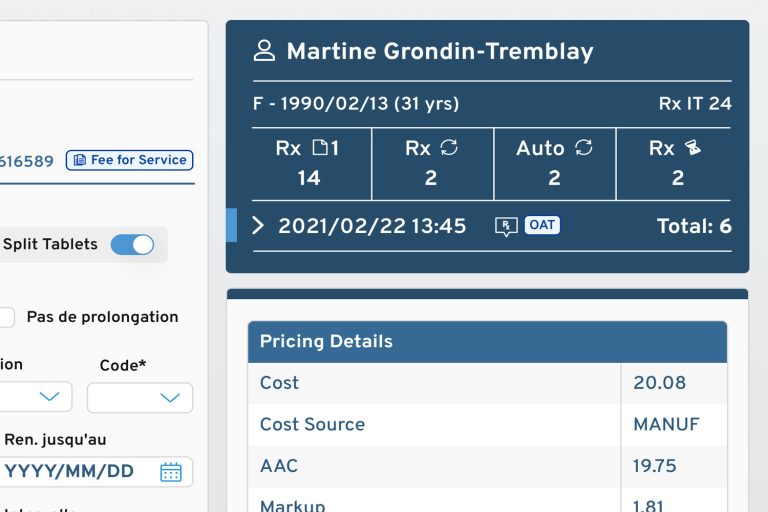Expand the 2021/02/22 13:45 entry chevron

pyautogui.click(x=258, y=226)
